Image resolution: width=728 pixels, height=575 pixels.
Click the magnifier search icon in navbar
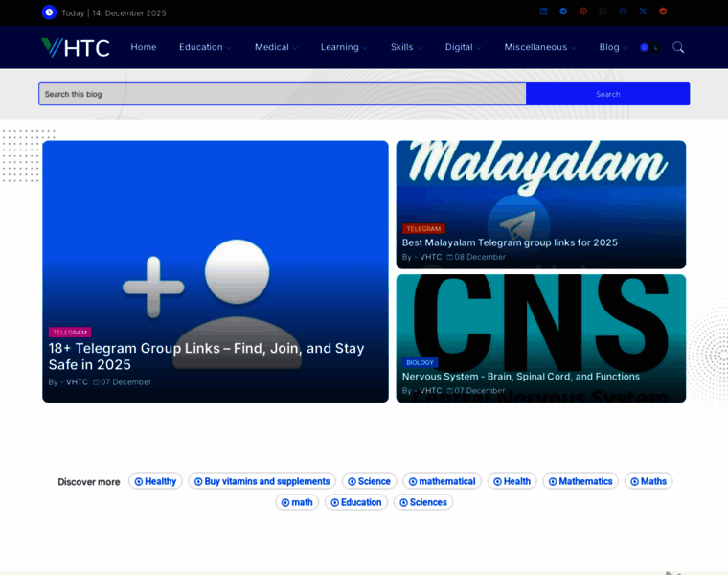coord(678,47)
